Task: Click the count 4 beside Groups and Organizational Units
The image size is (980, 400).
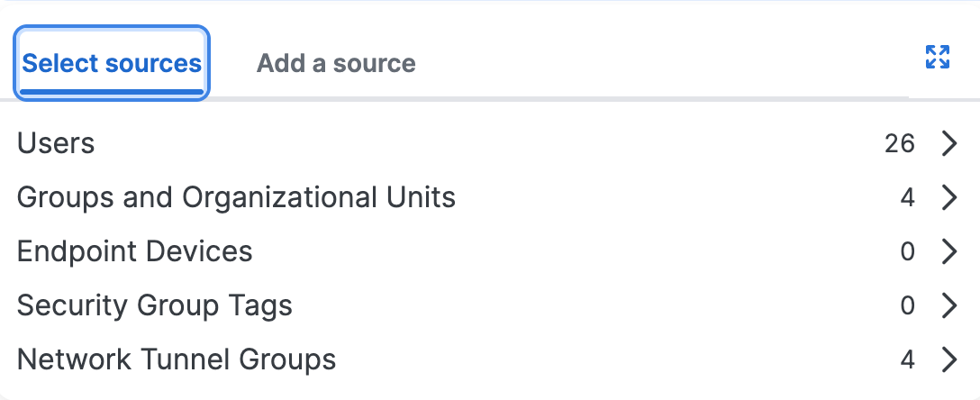Action: click(x=907, y=197)
